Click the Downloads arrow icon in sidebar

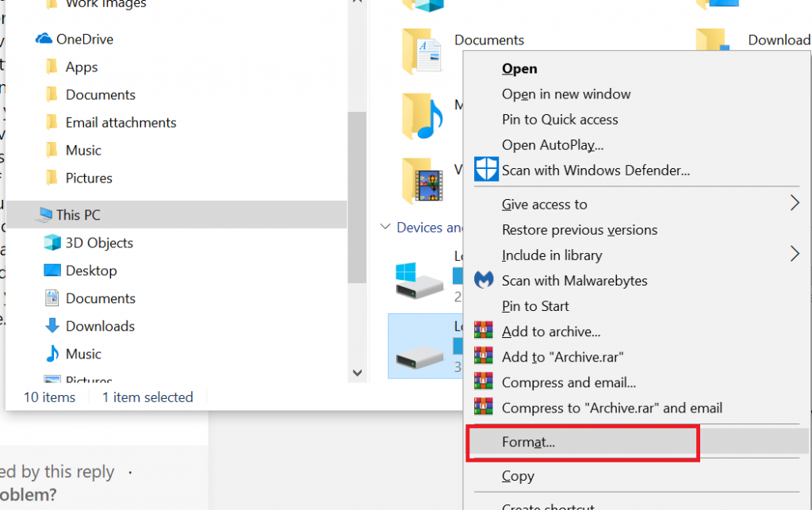(52, 326)
